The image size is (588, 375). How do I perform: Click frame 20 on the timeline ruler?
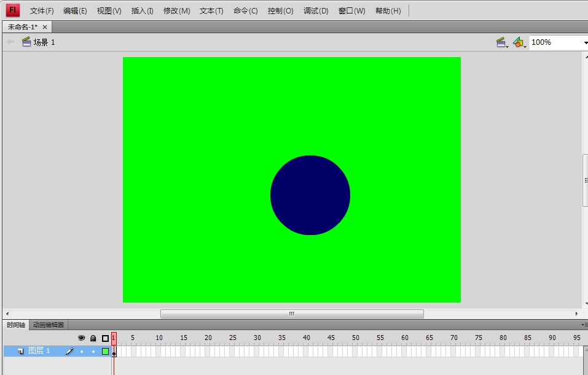pos(207,338)
